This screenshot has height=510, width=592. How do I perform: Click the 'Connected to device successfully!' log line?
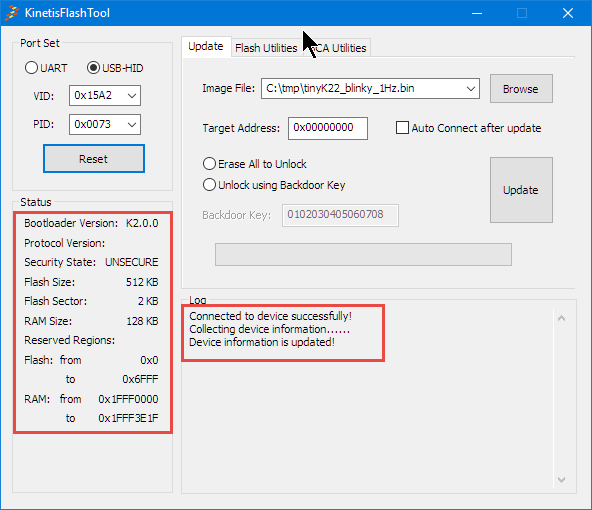tap(270, 316)
